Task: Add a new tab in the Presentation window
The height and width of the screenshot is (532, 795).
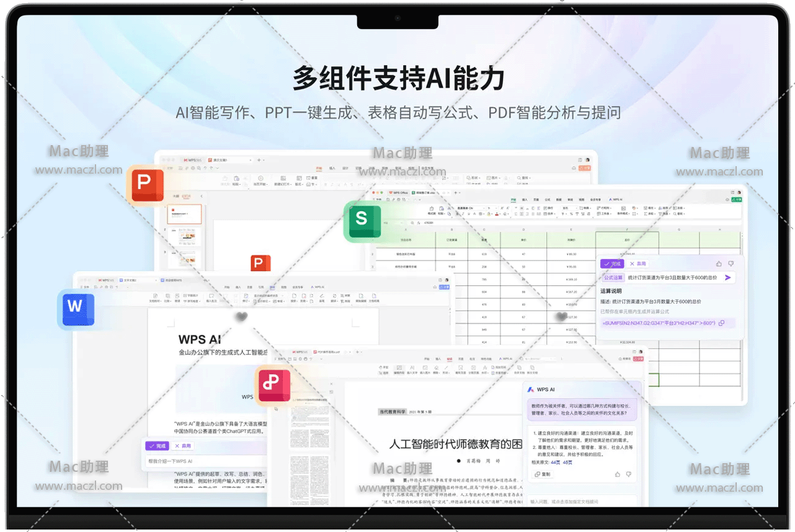Action: click(259, 160)
